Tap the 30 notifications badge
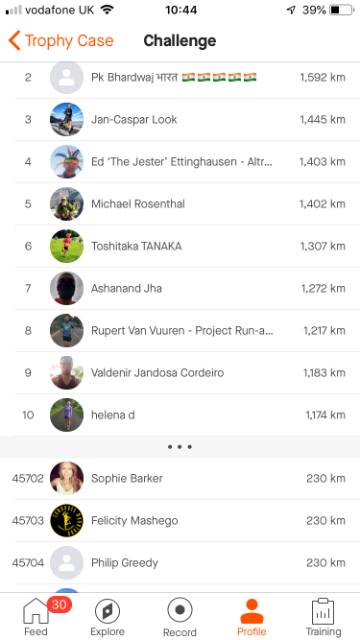 point(59,604)
